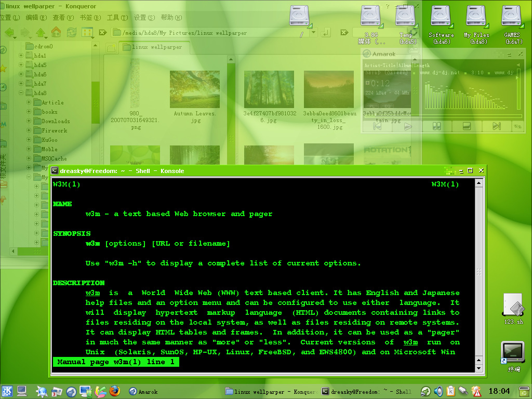Viewport: 532px width, 399px height.
Task: Clear the Konqueror location bar
Action: coord(102,33)
